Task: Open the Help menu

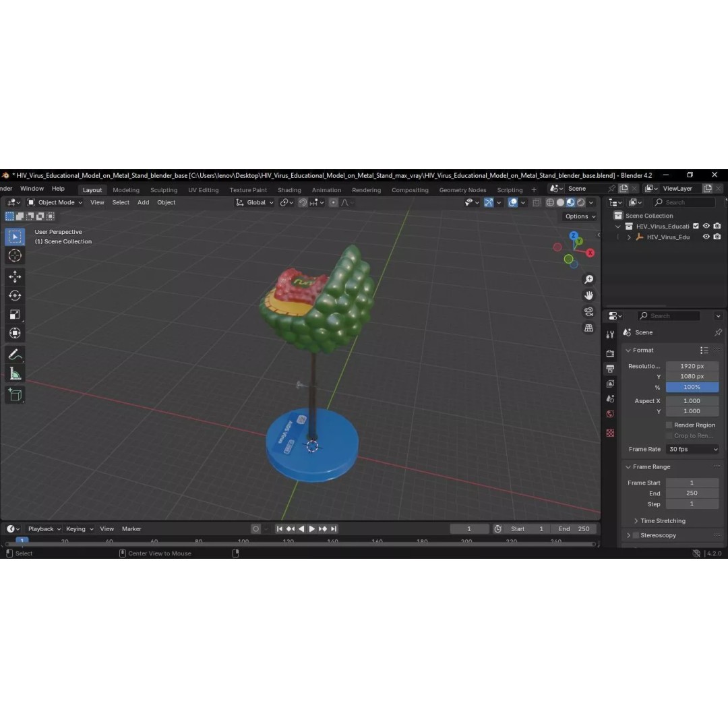Action: pyautogui.click(x=58, y=189)
